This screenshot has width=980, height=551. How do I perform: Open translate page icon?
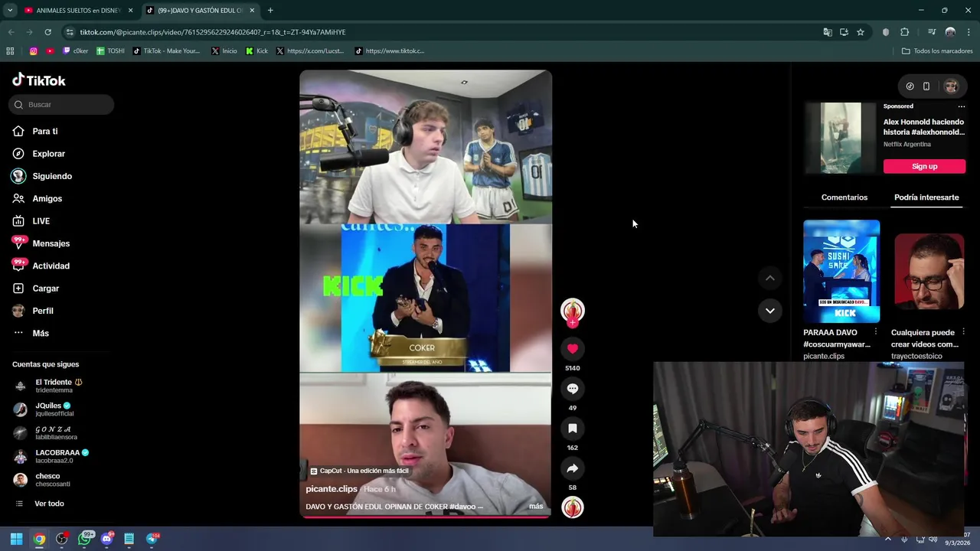coord(828,32)
